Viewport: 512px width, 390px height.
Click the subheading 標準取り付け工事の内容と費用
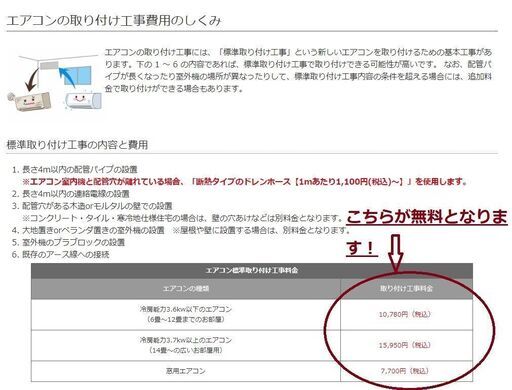click(x=77, y=145)
